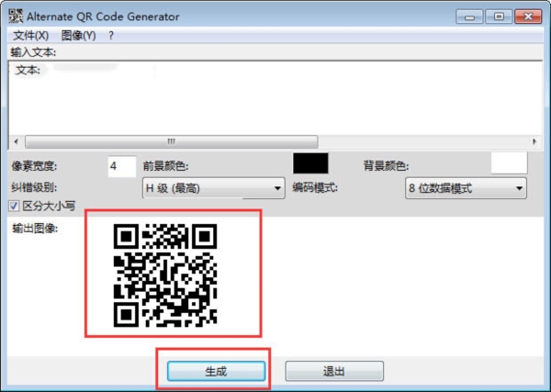Viewport: 551px width, 392px height.
Task: Open the 图像(Y) menu
Action: tap(78, 35)
